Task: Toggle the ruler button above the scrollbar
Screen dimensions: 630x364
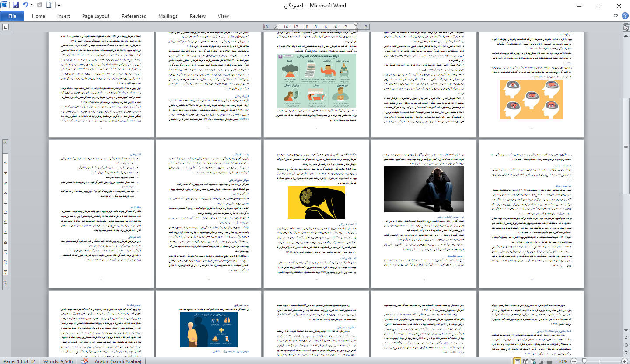Action: (x=626, y=27)
